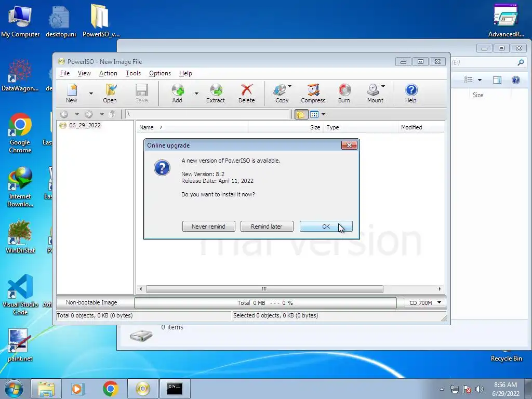Select Visual Studio Code desktop shortcut
The height and width of the screenshot is (399, 532).
click(x=20, y=295)
